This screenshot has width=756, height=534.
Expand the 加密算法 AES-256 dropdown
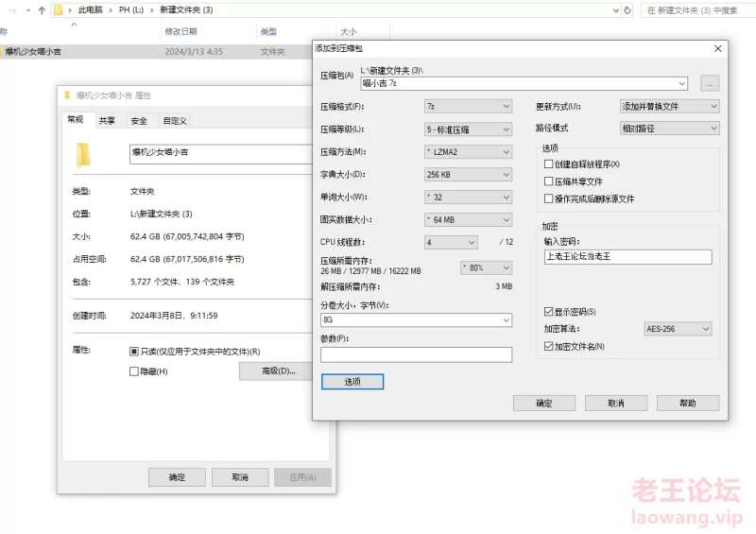pyautogui.click(x=677, y=329)
